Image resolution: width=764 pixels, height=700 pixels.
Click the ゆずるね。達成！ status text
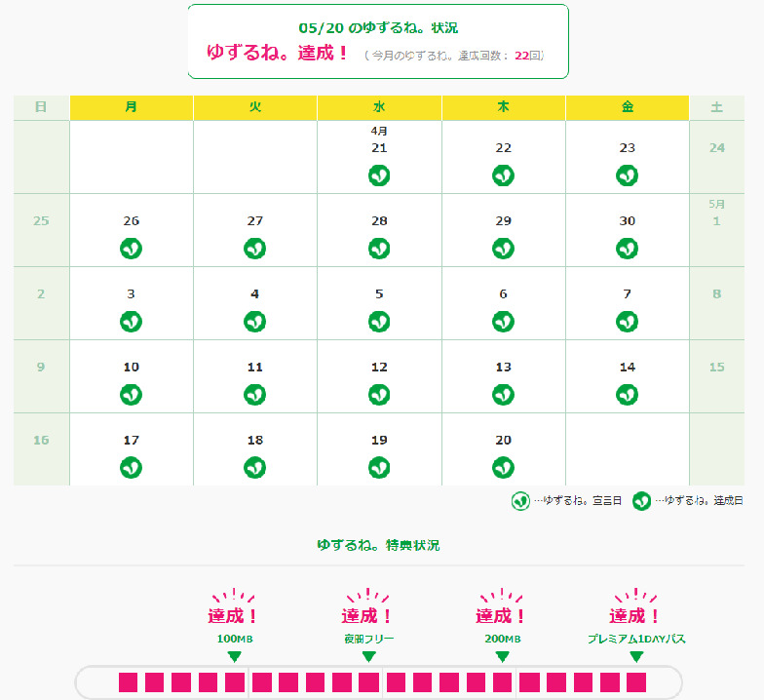[278, 54]
